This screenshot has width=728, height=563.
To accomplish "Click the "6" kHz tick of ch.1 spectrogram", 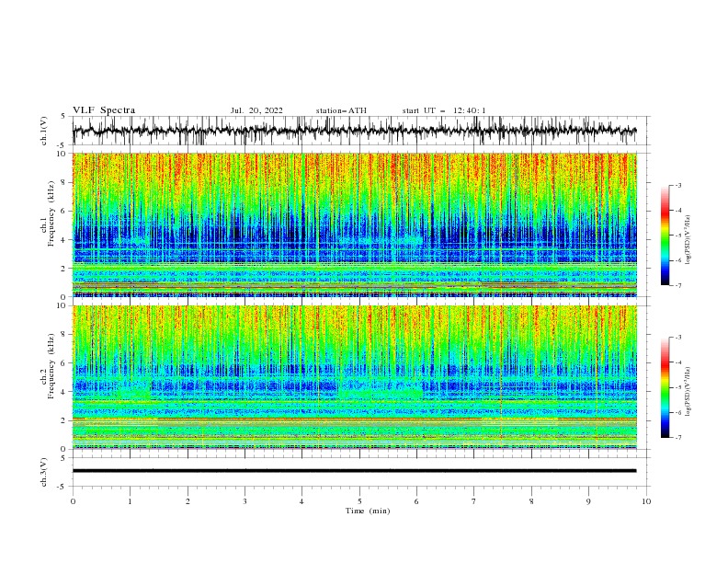I will click(65, 211).
